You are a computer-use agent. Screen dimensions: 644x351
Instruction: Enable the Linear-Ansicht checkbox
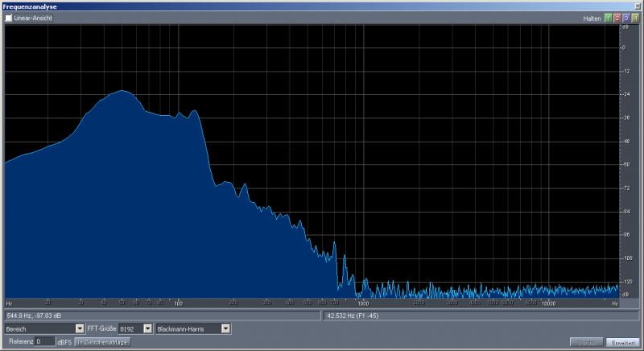tap(9, 18)
